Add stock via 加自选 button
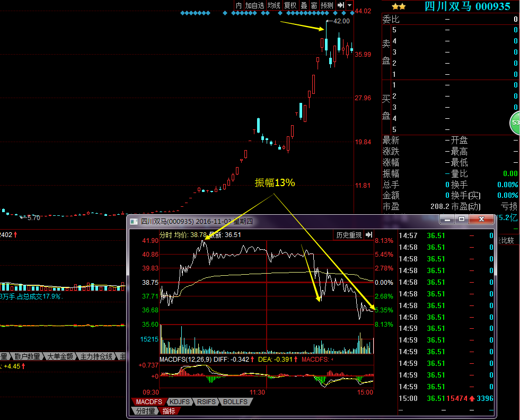The width and height of the screenshot is (520, 420). (x=254, y=5)
